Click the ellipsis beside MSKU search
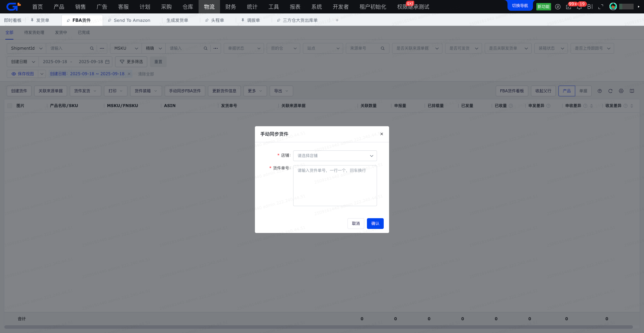The width and height of the screenshot is (644, 333). coord(216,48)
